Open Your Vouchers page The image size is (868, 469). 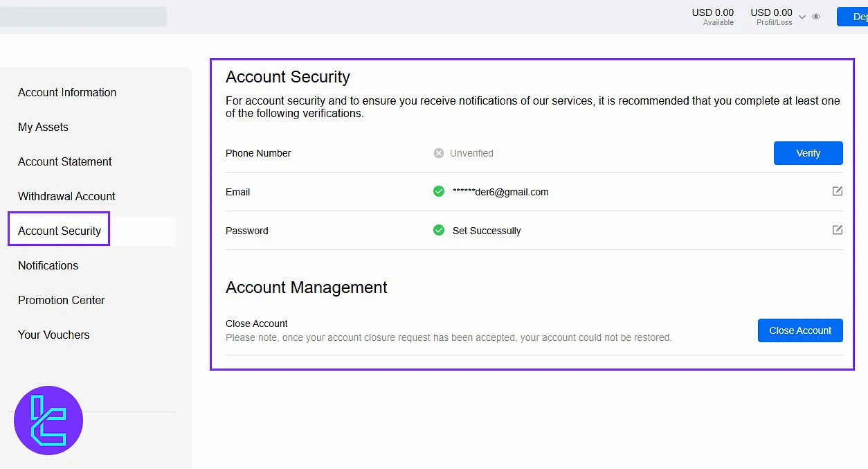tap(54, 335)
